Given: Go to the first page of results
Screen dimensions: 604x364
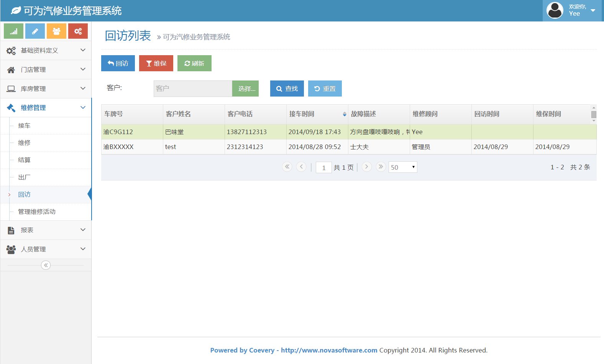Looking at the screenshot, I should pos(287,167).
